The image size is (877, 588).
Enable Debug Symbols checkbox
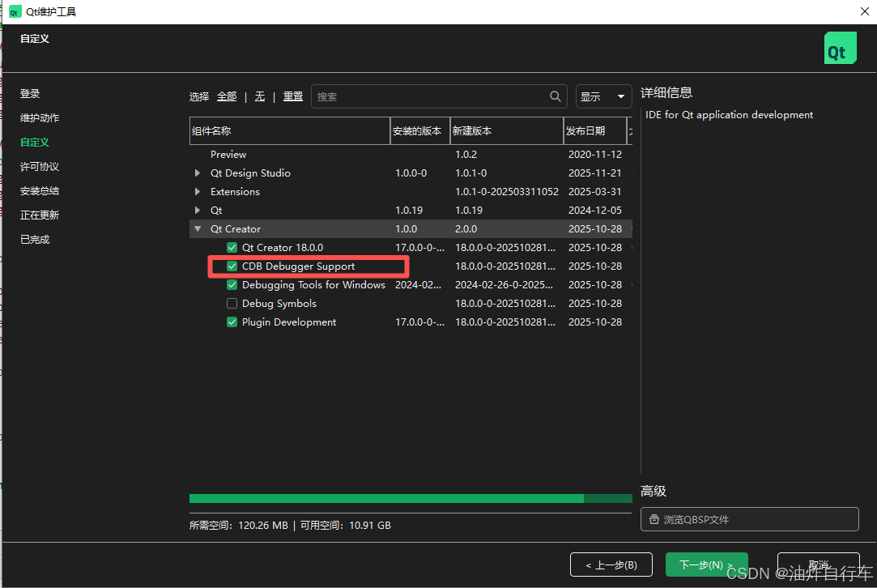(232, 303)
